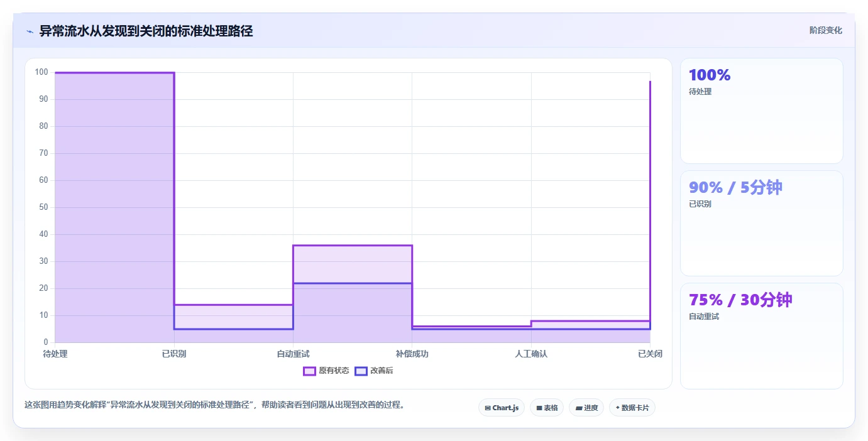Viewport: 868px width, 441px height.
Task: Click the 人工确认 x-axis label
Action: point(531,354)
